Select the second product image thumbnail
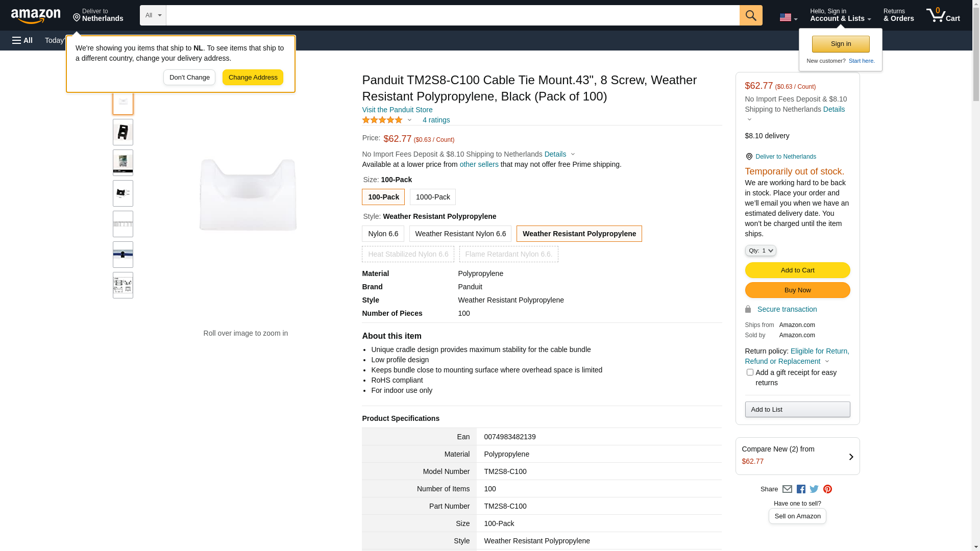The width and height of the screenshot is (980, 551). [x=123, y=132]
